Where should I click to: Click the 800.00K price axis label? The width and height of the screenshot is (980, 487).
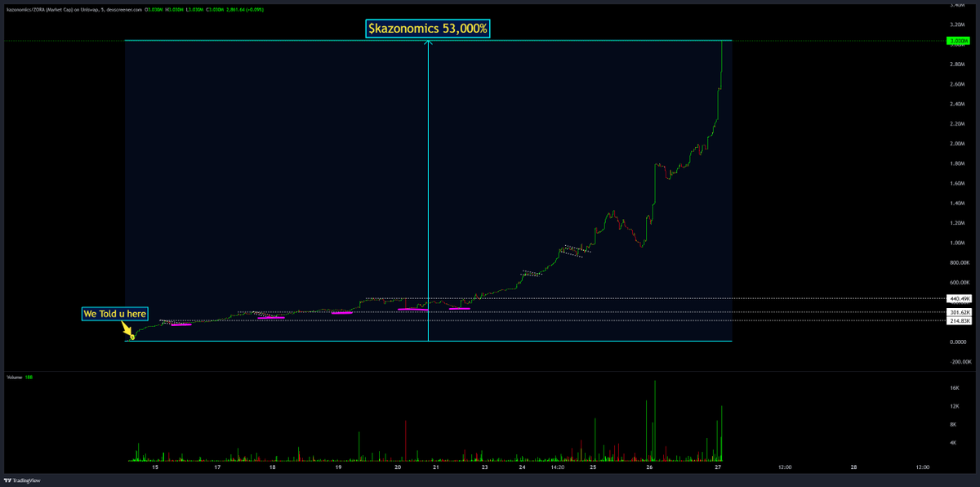tap(959, 262)
